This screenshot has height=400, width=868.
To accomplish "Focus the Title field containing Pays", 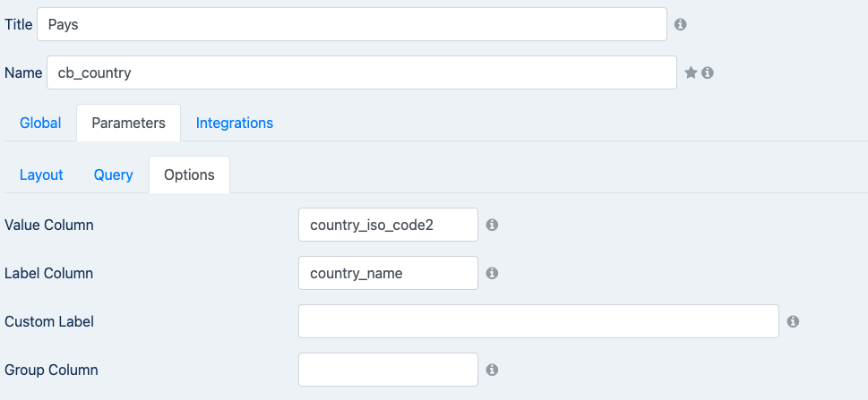I will (x=352, y=24).
